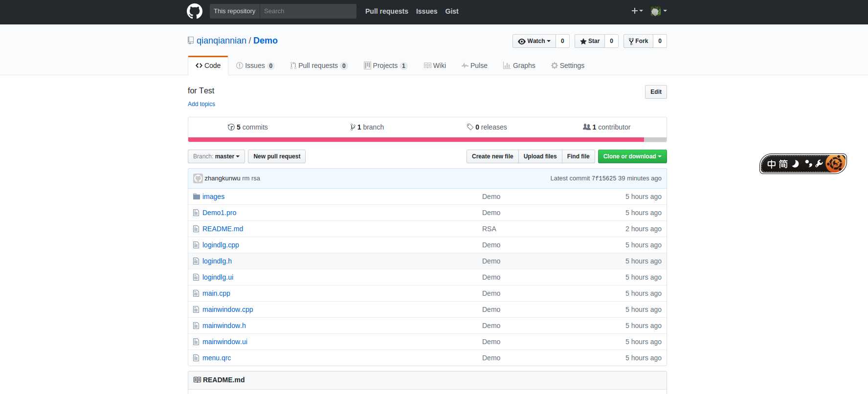Click the orange logo on the input method widget
The width and height of the screenshot is (868, 394).
(835, 163)
